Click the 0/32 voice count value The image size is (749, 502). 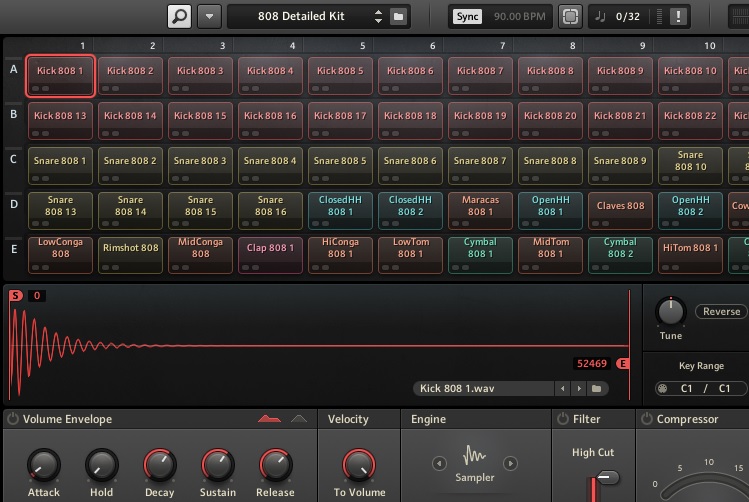pos(628,17)
